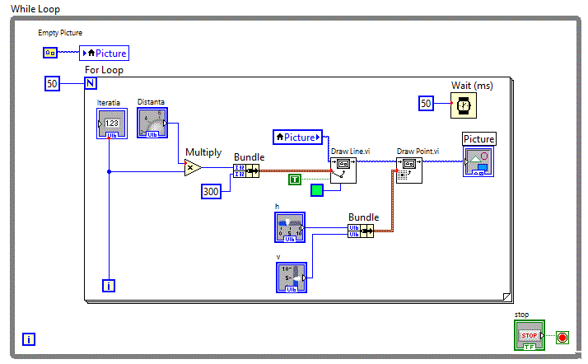
Task: Click the Wait (ms) timer icon
Action: (464, 104)
